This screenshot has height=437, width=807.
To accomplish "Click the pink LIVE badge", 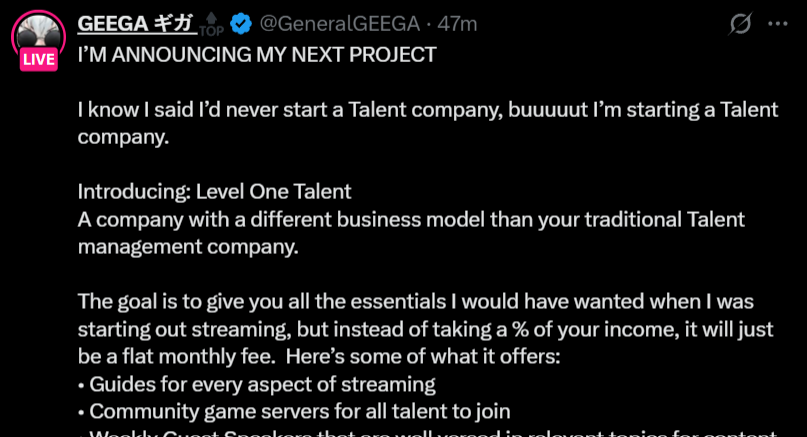I will point(39,59).
